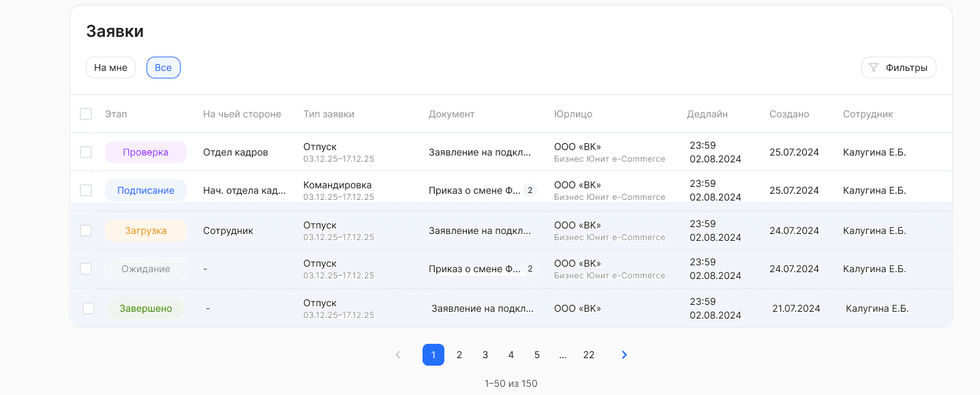Check the Проверка row checkbox

pyautogui.click(x=86, y=152)
